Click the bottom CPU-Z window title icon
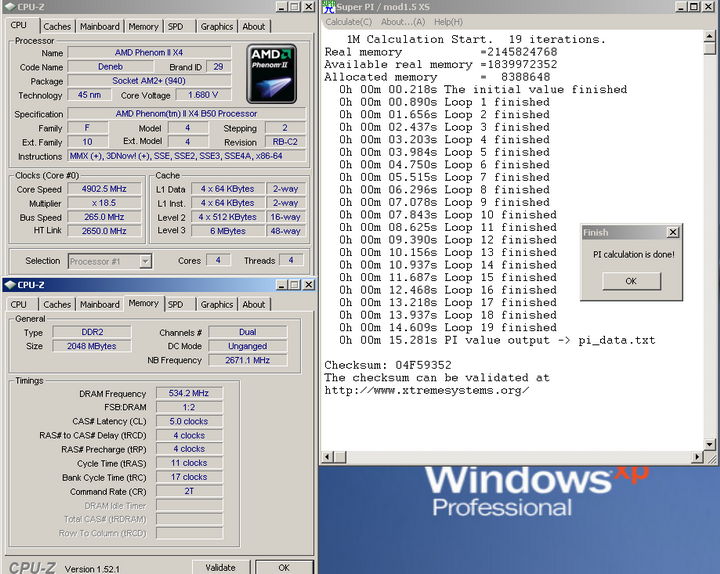The width and height of the screenshot is (720, 574). coord(10,285)
